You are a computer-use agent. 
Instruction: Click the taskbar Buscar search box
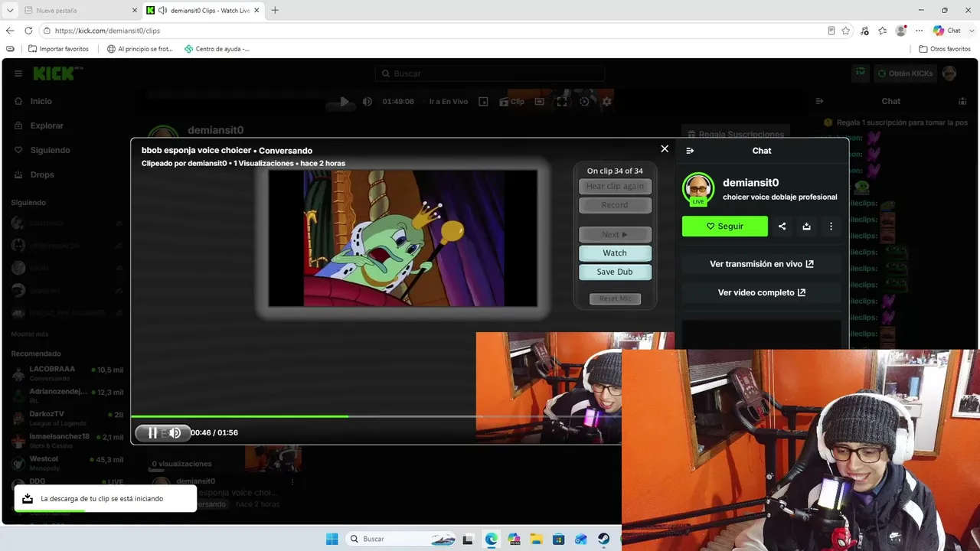point(401,539)
